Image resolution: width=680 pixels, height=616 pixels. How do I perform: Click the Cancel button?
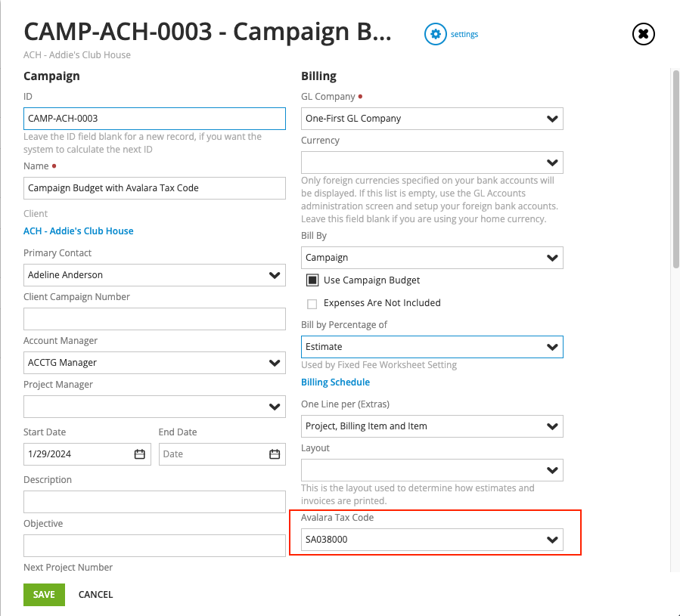pos(95,594)
